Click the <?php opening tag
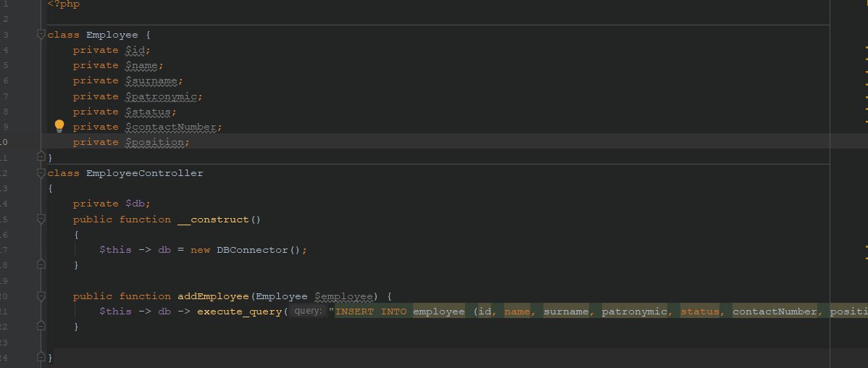 click(x=63, y=4)
